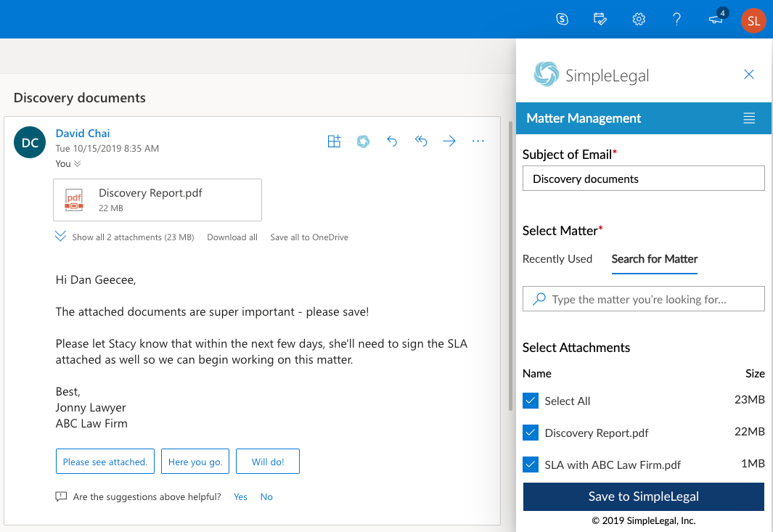The height and width of the screenshot is (532, 773).
Task: Forward the Discovery documents email
Action: (449, 142)
